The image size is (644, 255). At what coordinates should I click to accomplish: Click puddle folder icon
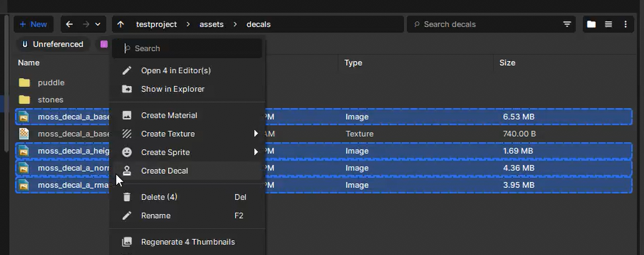[x=25, y=83]
